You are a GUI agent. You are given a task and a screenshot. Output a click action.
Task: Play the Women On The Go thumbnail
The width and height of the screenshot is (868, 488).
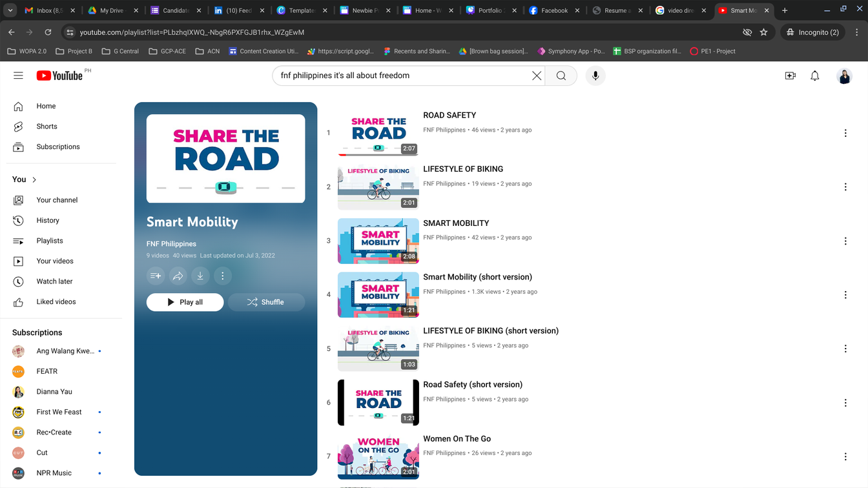click(378, 456)
